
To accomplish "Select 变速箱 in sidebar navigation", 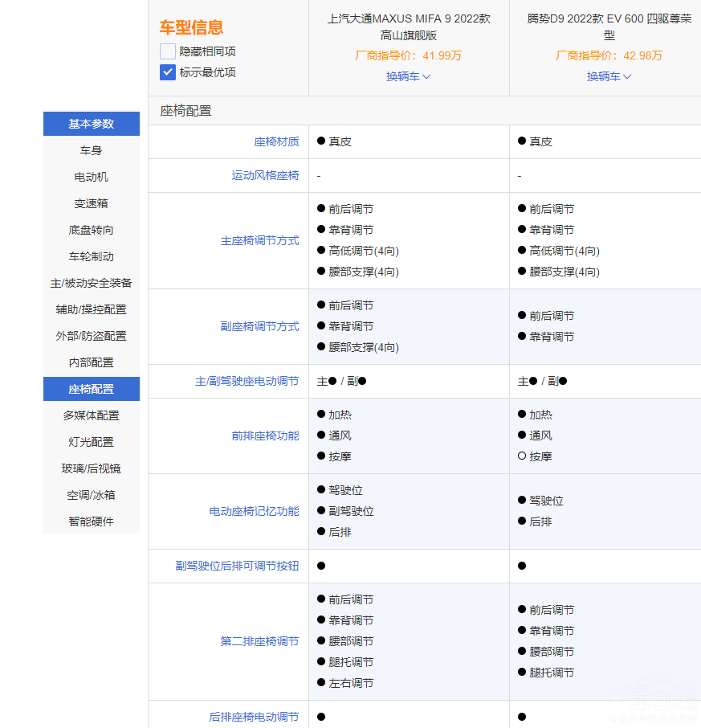I will (x=92, y=203).
